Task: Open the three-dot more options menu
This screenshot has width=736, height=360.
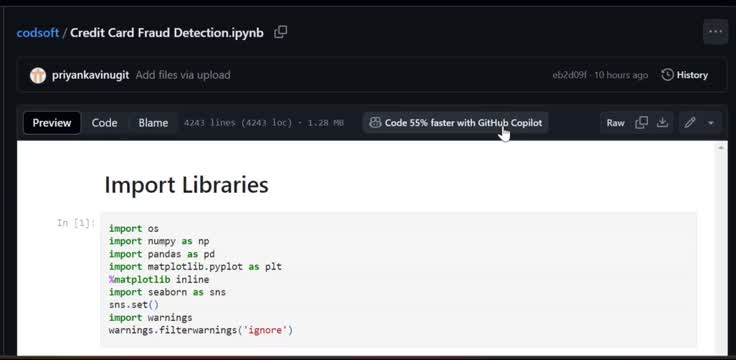Action: [715, 32]
